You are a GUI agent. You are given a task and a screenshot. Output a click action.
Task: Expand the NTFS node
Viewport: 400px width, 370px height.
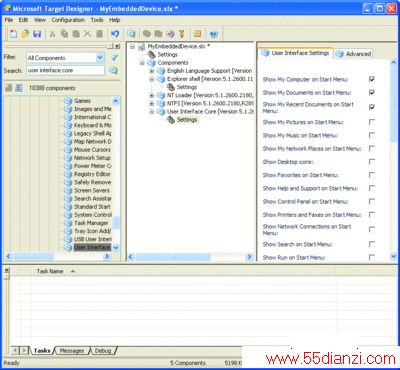(x=152, y=103)
